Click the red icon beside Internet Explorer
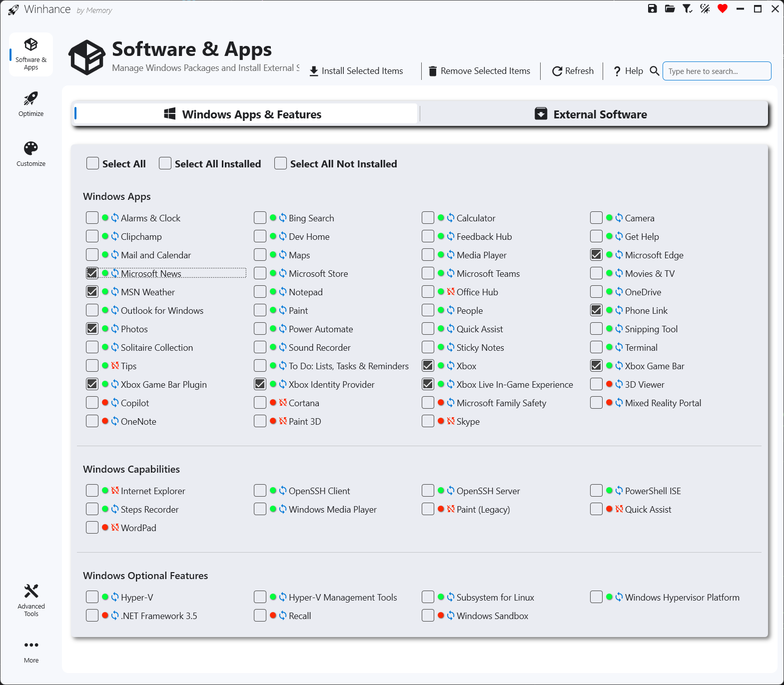Viewport: 784px width, 685px height. click(115, 491)
